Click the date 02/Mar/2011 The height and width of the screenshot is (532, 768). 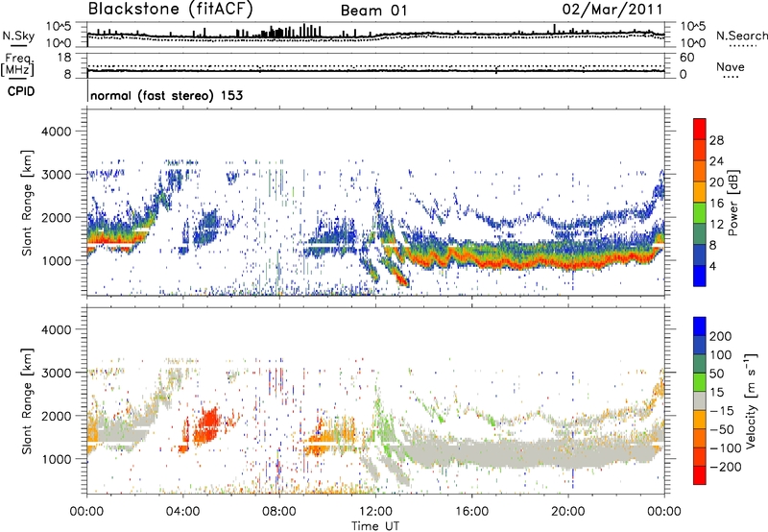(612, 10)
